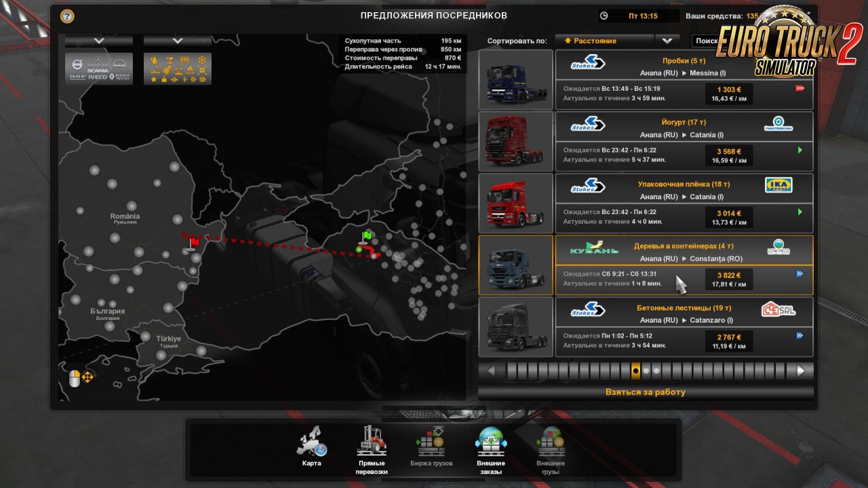Select the Биржа грузов freight market icon
868x488 pixels.
point(431,441)
